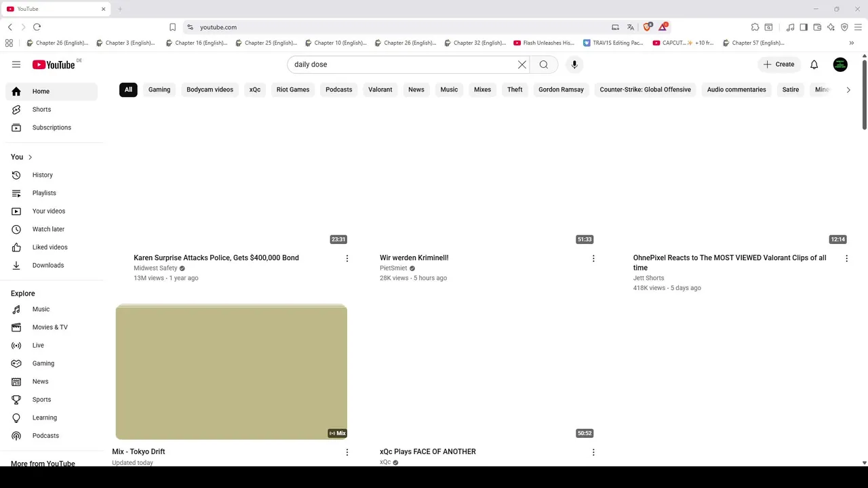Click the bookmark page icon near address bar

pyautogui.click(x=172, y=27)
